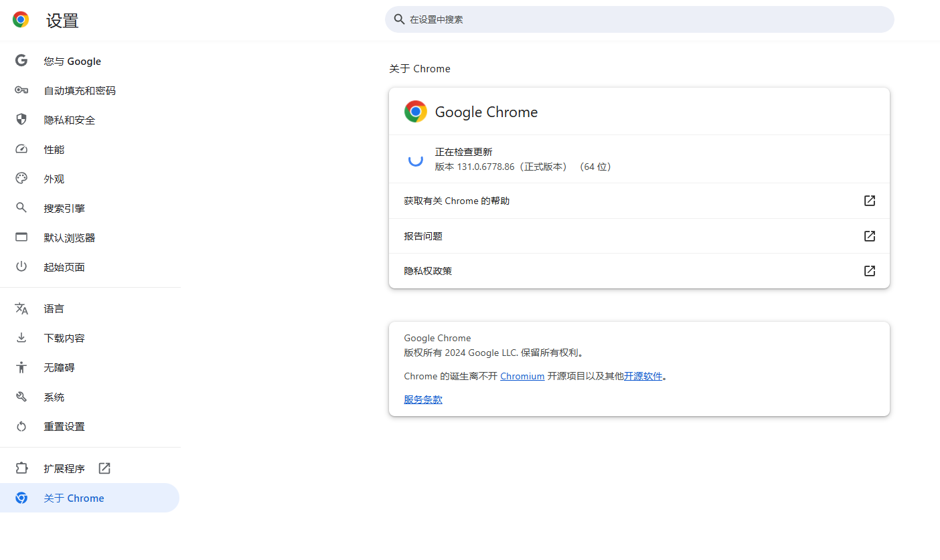Open the 服务条款 link
This screenshot has width=940, height=560.
coord(423,399)
